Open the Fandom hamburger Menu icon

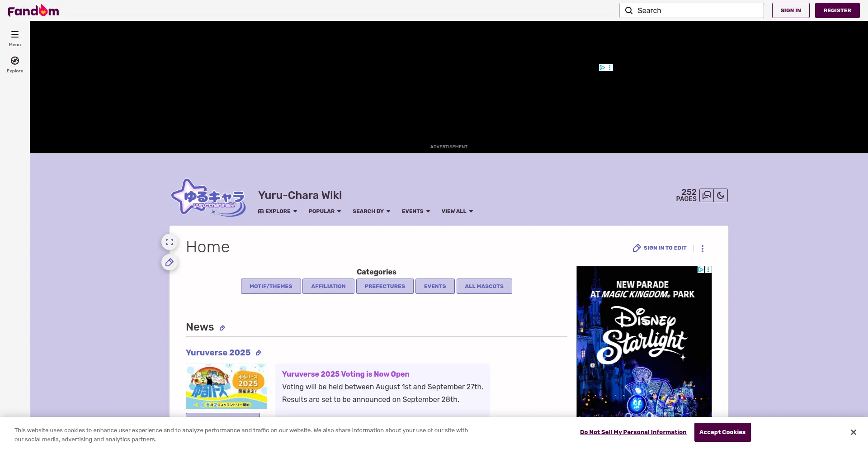click(x=15, y=35)
